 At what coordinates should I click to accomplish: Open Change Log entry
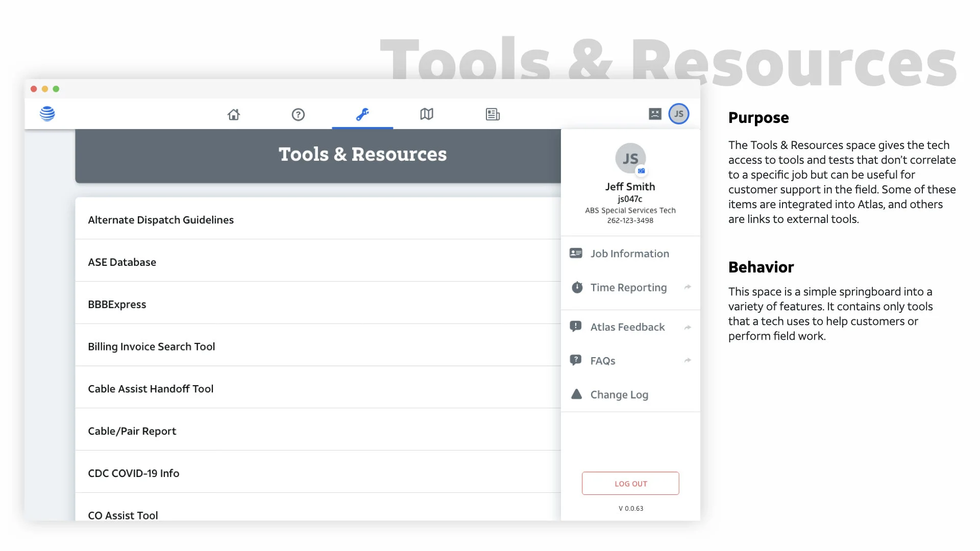619,394
